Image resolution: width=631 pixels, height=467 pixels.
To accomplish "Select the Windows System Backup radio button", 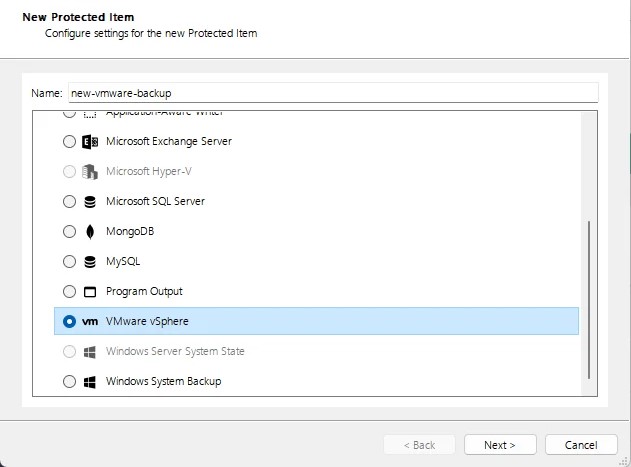I will 69,381.
